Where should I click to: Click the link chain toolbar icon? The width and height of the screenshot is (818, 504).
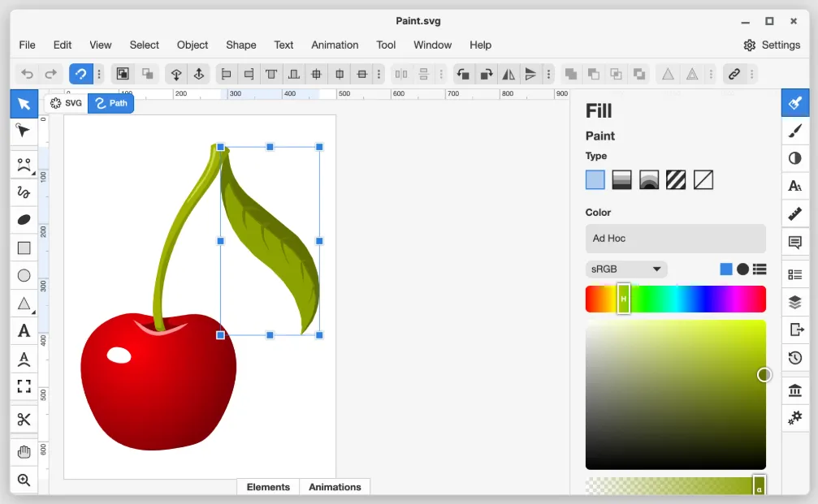(x=734, y=74)
